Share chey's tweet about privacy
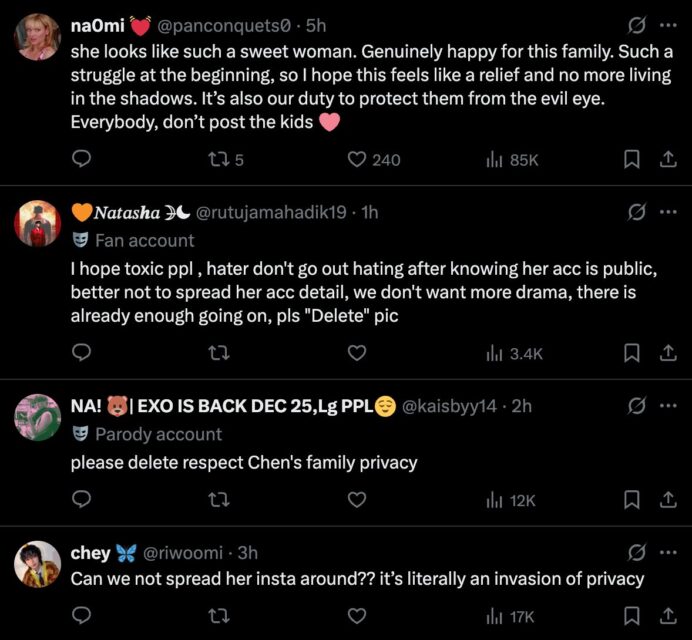Screen dimensions: 692x640 [668, 616]
